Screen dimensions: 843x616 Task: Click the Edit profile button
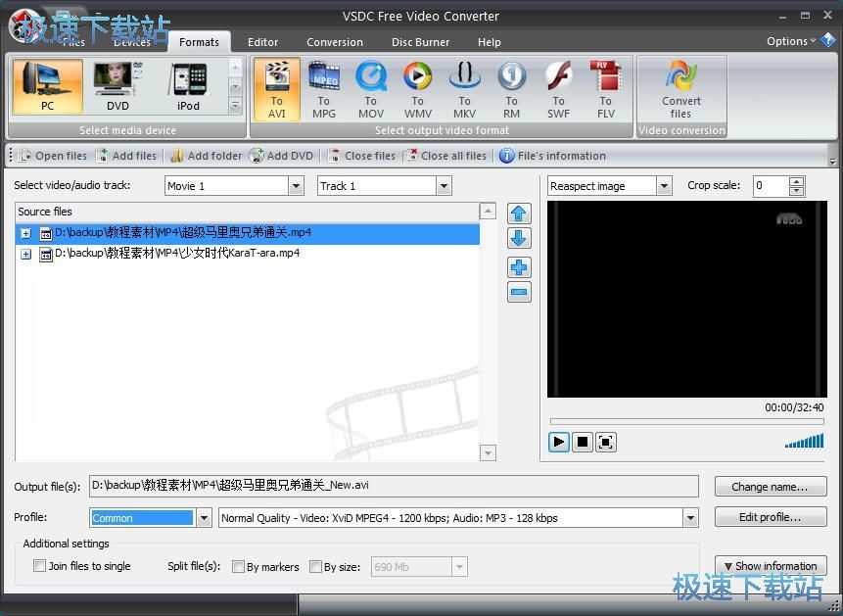771,517
